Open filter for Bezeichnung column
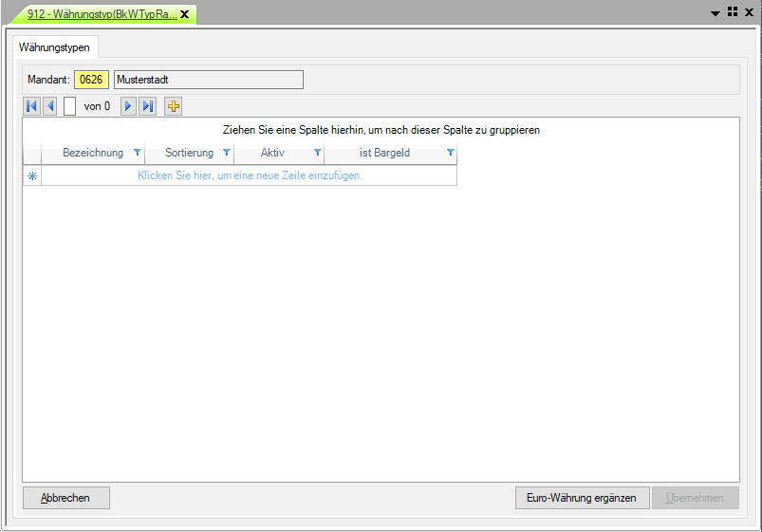This screenshot has height=532, width=762. pyautogui.click(x=138, y=153)
